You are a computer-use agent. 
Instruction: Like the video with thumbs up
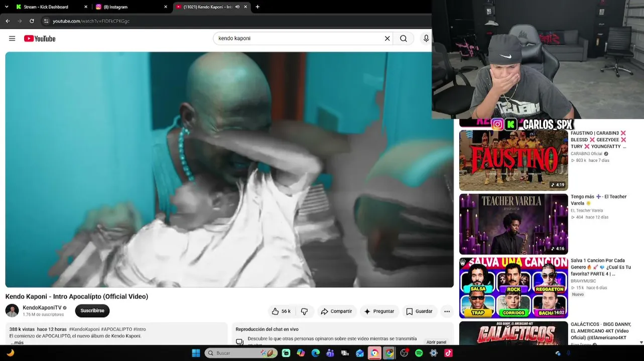click(282, 311)
